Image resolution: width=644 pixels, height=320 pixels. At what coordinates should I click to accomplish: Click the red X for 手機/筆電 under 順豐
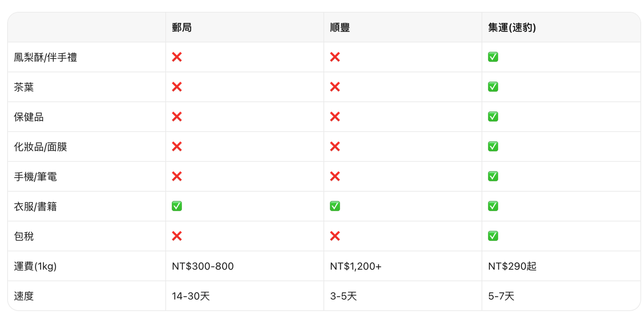[335, 176]
